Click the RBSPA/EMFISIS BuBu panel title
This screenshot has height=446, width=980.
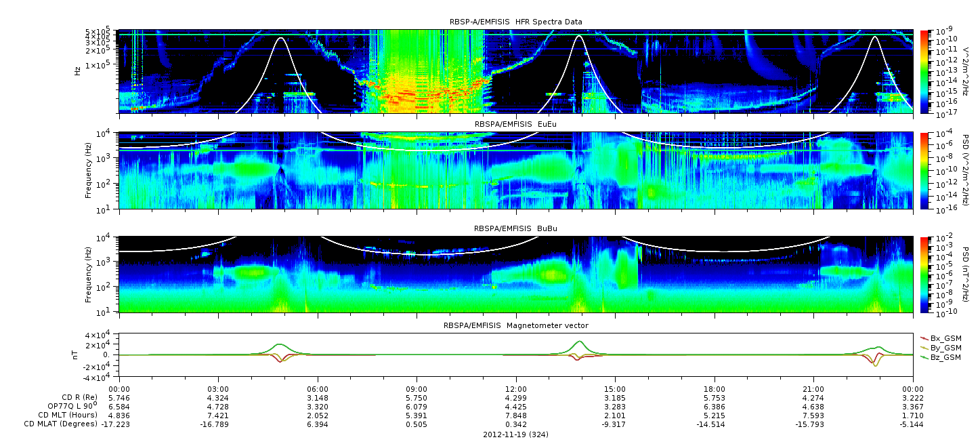516,228
